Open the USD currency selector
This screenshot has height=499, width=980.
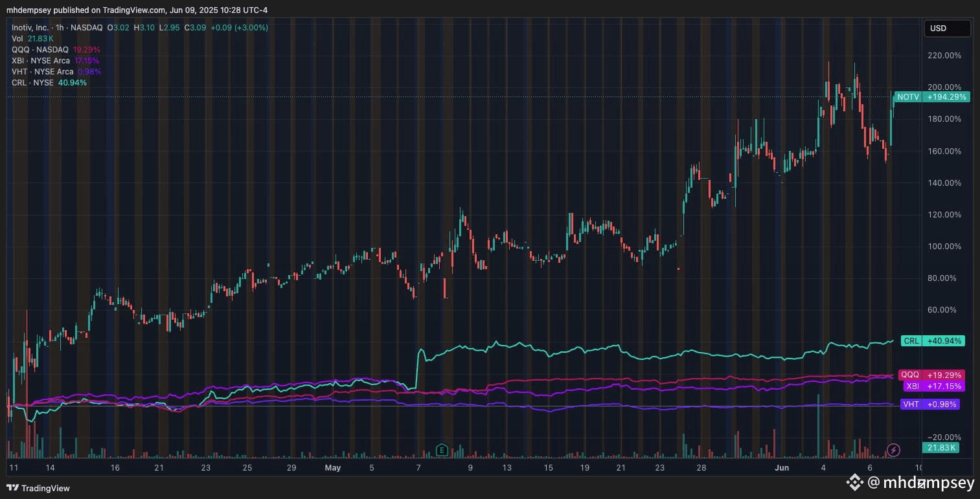(x=947, y=28)
